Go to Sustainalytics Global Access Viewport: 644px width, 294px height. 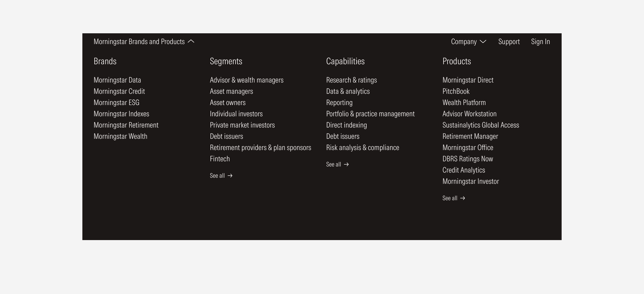click(x=480, y=125)
